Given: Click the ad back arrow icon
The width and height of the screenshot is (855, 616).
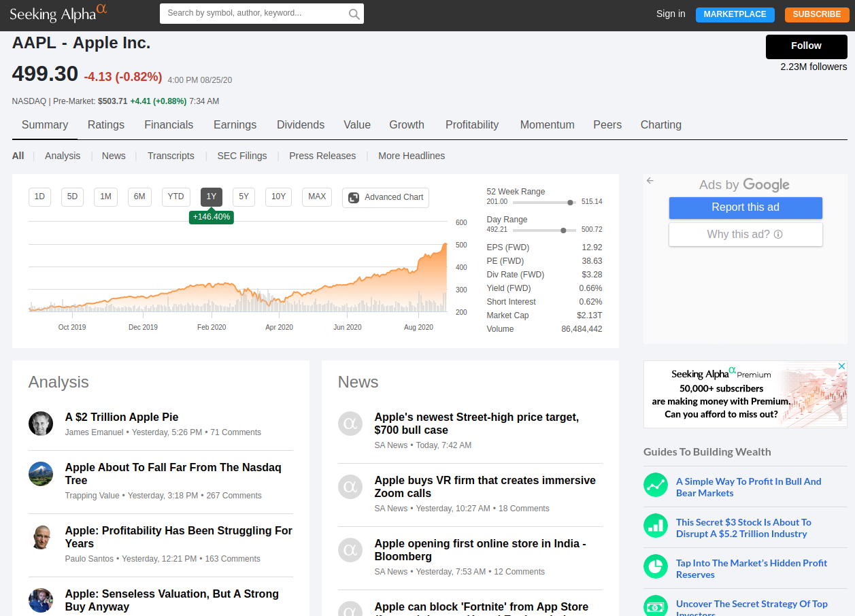Looking at the screenshot, I should pos(650,181).
